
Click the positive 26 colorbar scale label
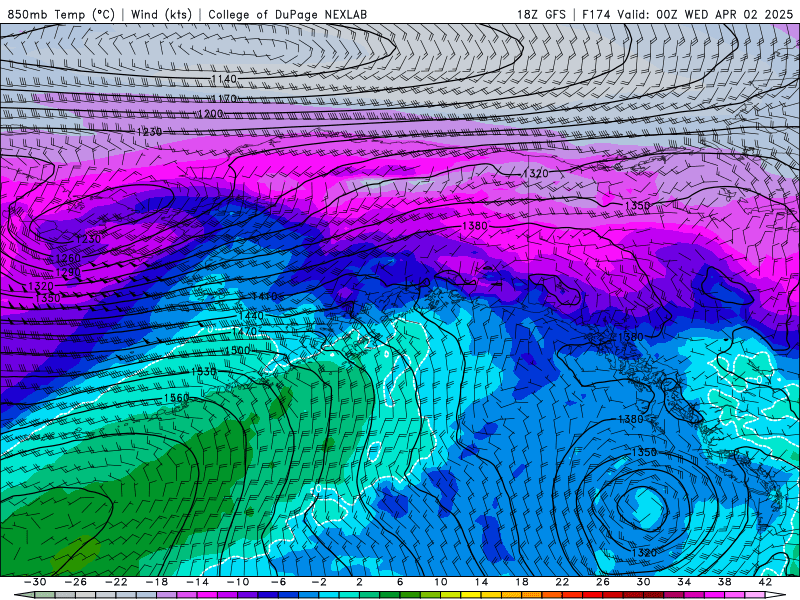click(603, 582)
